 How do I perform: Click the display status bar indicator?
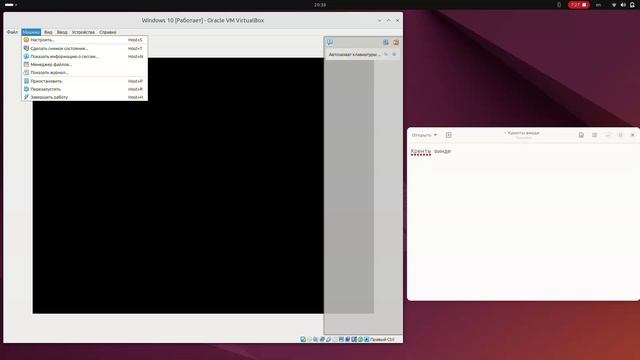341,339
